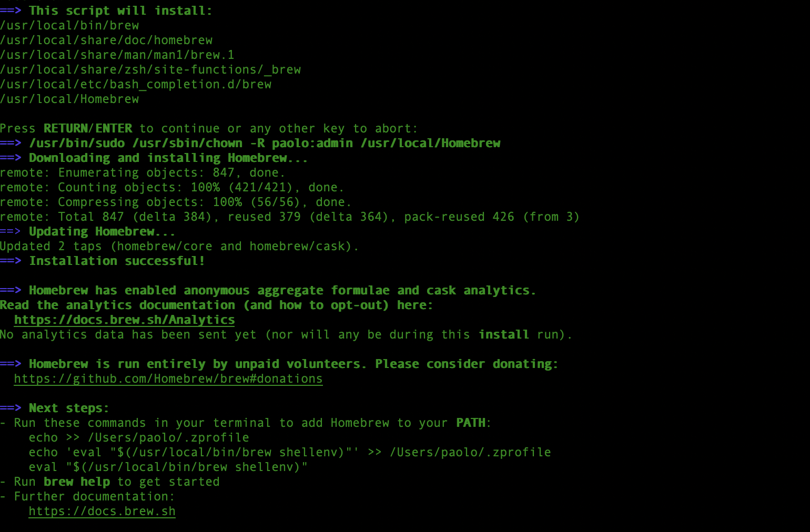Screen dimensions: 810x532
Task: Click the arrow before "Updating Homebrew..."
Action: click(11, 231)
